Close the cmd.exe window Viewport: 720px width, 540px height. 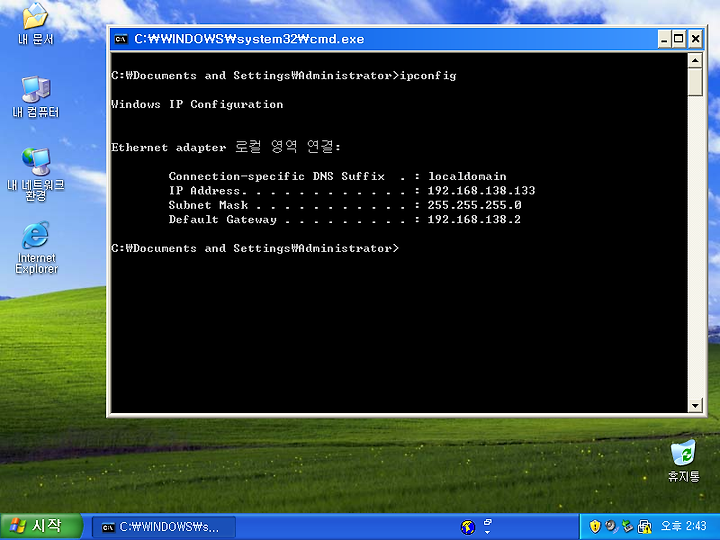695,39
